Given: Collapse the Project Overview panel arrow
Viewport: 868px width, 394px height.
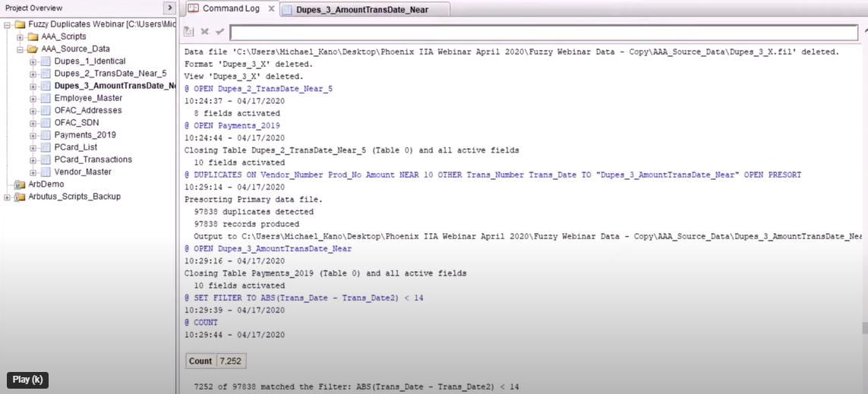Looking at the screenshot, I should [169, 8].
